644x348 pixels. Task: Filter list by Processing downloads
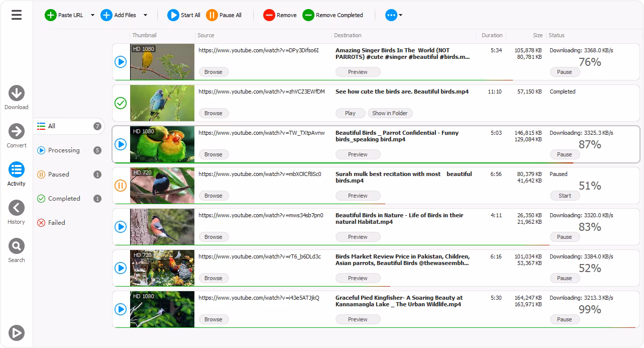64,150
